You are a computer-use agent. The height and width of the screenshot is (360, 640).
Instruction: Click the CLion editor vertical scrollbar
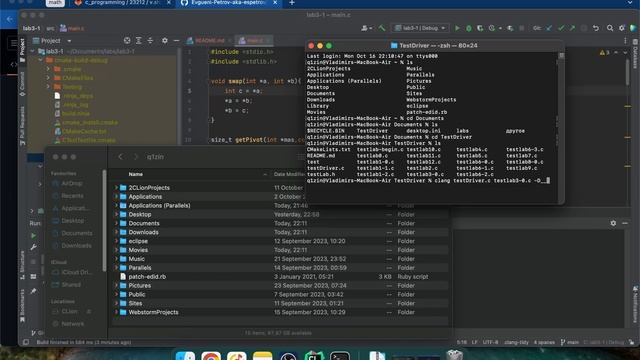[628, 71]
